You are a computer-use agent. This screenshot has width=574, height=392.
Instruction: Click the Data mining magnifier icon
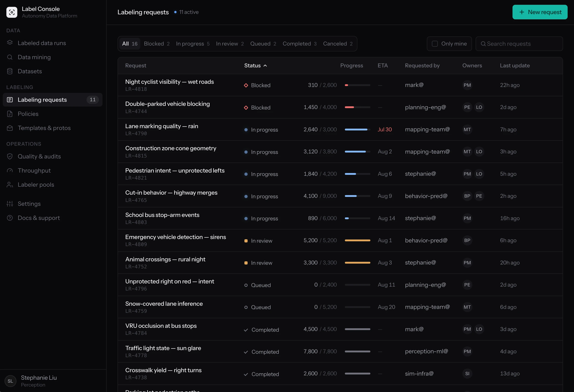pyautogui.click(x=10, y=57)
